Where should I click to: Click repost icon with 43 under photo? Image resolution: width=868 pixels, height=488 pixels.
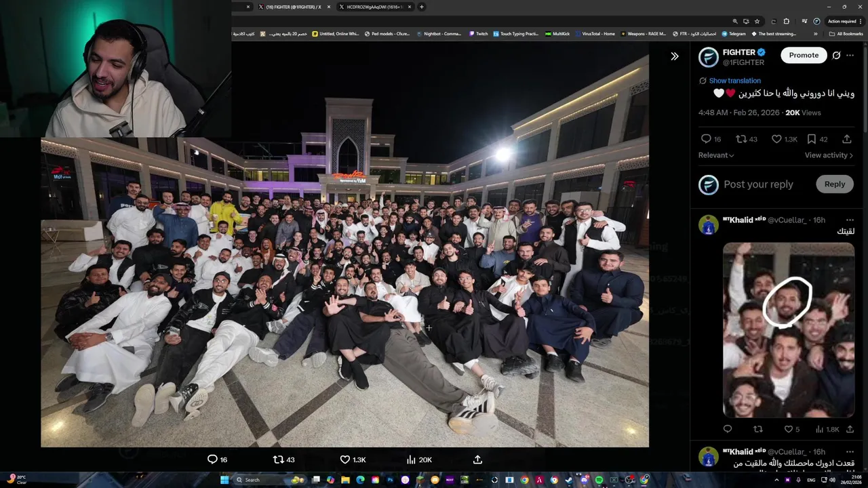283,460
